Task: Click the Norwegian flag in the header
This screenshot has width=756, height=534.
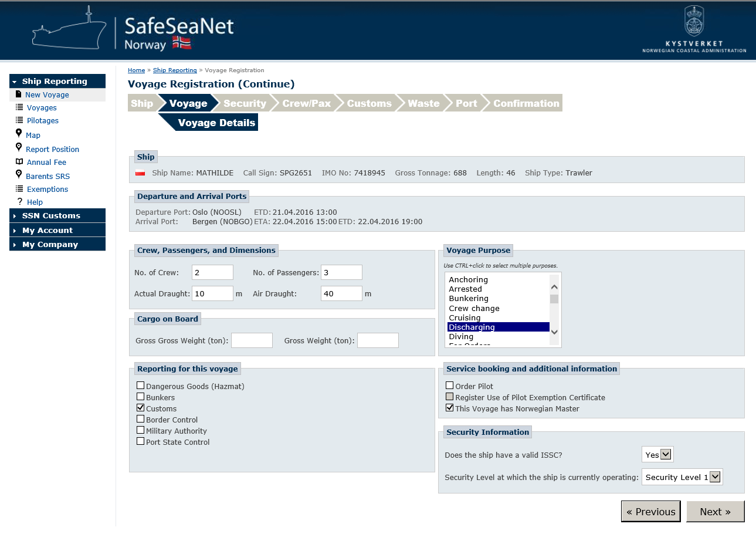Action: 182,43
